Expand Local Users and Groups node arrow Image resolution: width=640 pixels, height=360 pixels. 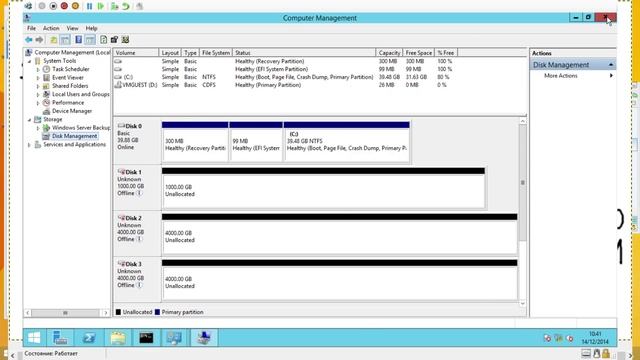(x=38, y=94)
